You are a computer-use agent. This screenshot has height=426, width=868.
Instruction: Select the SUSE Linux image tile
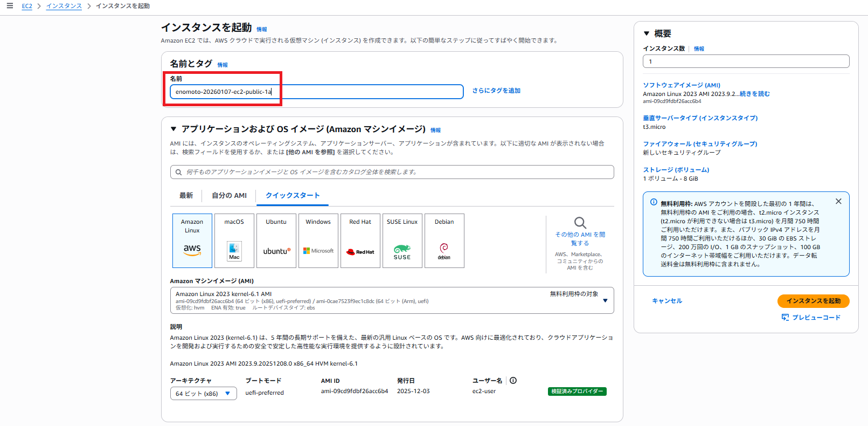(402, 241)
